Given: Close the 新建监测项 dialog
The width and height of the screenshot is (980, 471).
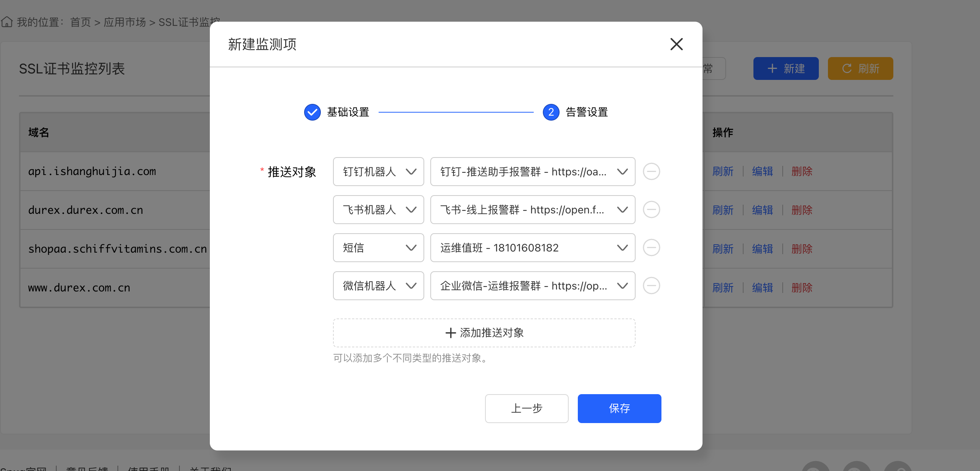Looking at the screenshot, I should (676, 44).
